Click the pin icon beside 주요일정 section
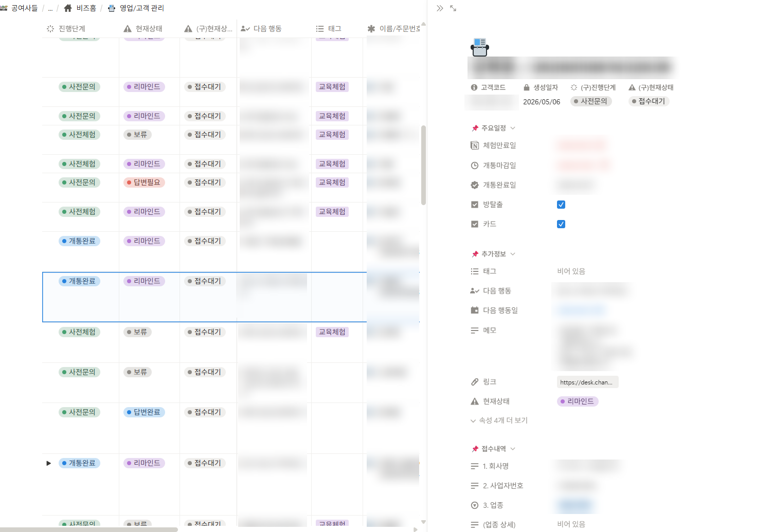The height and width of the screenshot is (532, 773). [475, 128]
